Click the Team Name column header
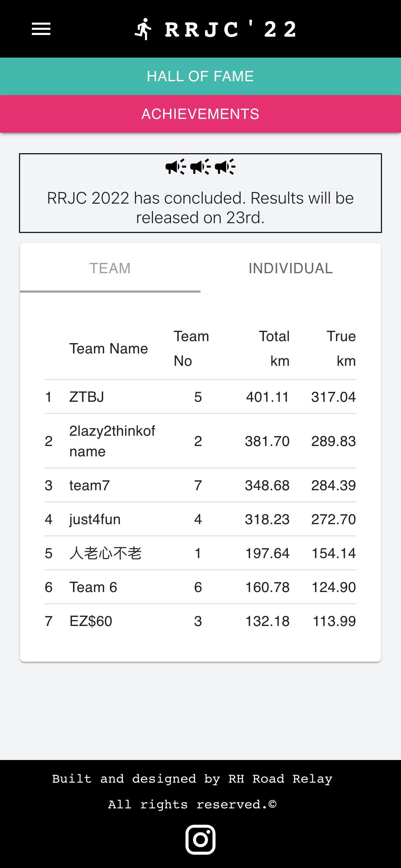 pos(109,349)
